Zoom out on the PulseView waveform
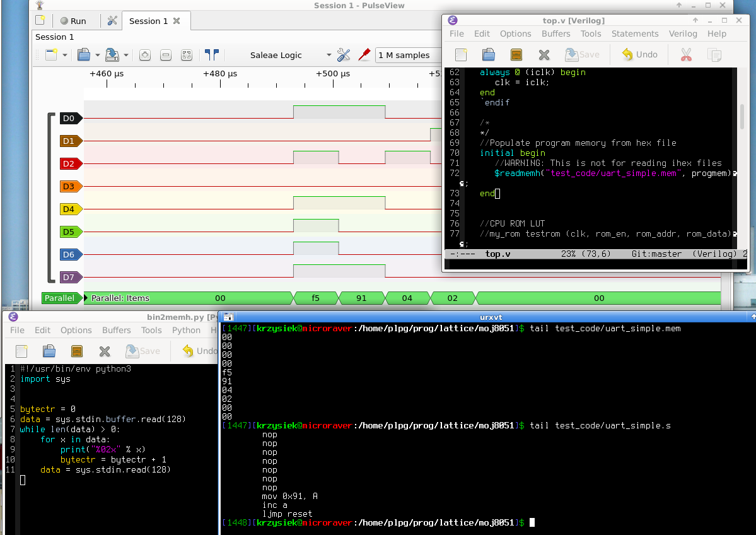Image resolution: width=756 pixels, height=535 pixels. [x=166, y=56]
